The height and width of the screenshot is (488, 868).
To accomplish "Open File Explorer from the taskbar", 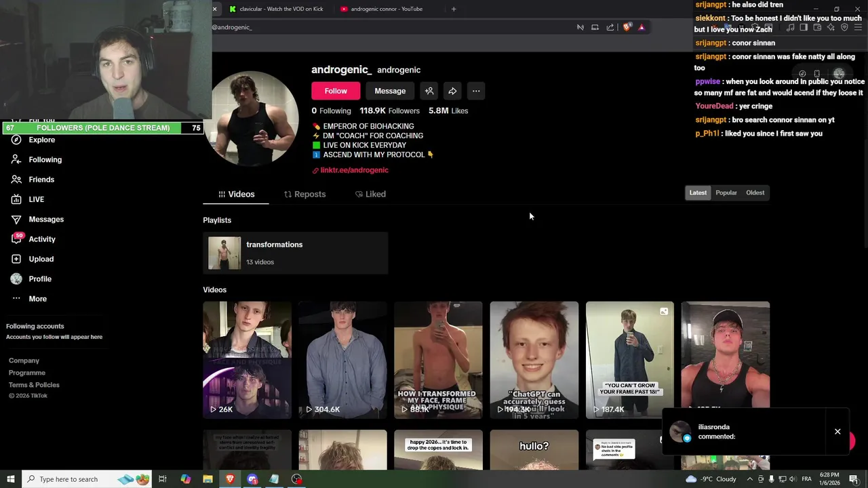I will 208,479.
